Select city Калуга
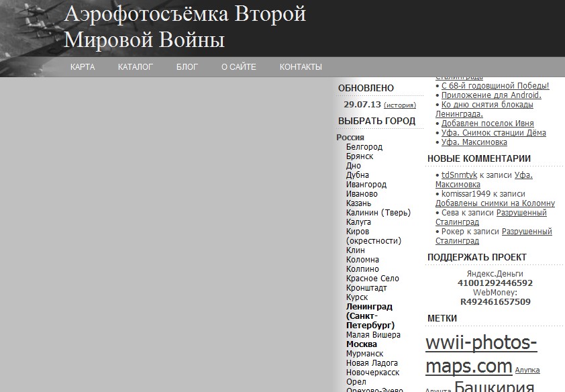The image size is (565, 392). click(358, 222)
